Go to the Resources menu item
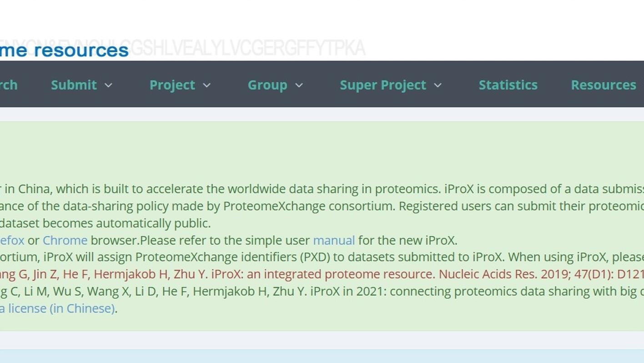The image size is (644, 363). coord(603,85)
